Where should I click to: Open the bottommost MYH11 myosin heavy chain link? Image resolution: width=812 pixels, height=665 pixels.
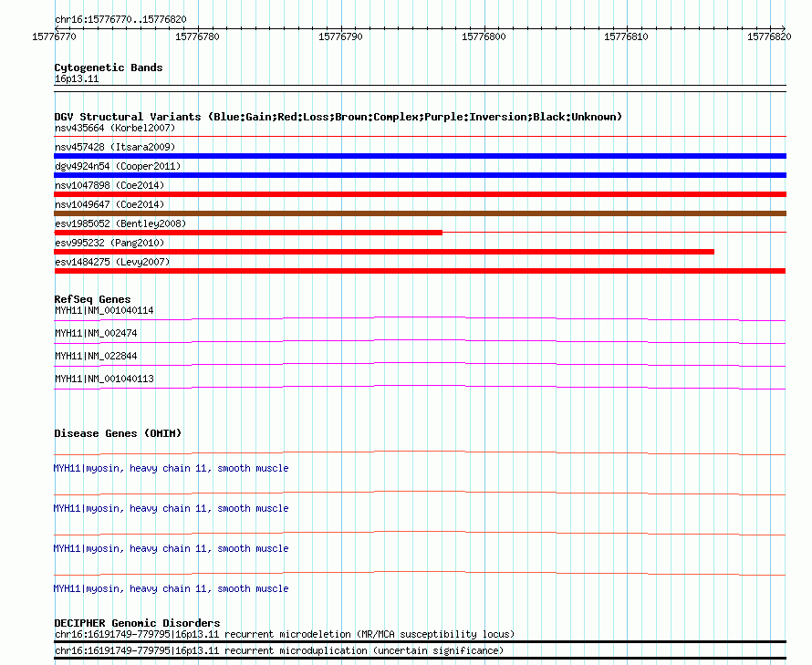(171, 589)
